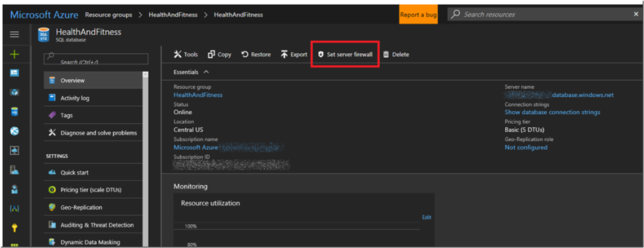Screen dimensions: 644x248
Task: Click Set server firewall
Action: 345,54
